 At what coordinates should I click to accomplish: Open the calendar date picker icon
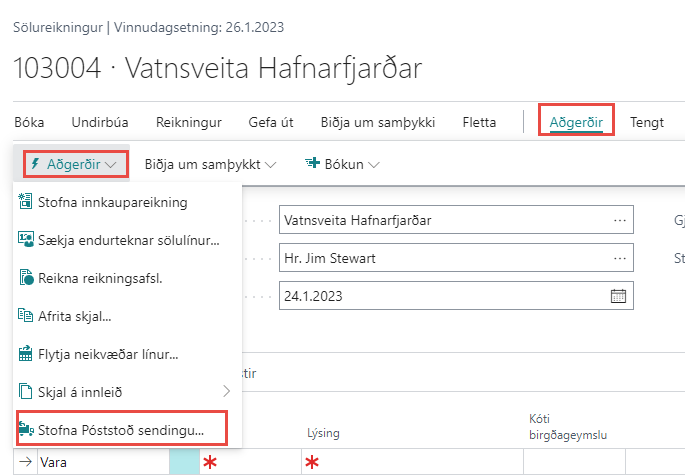coord(618,295)
